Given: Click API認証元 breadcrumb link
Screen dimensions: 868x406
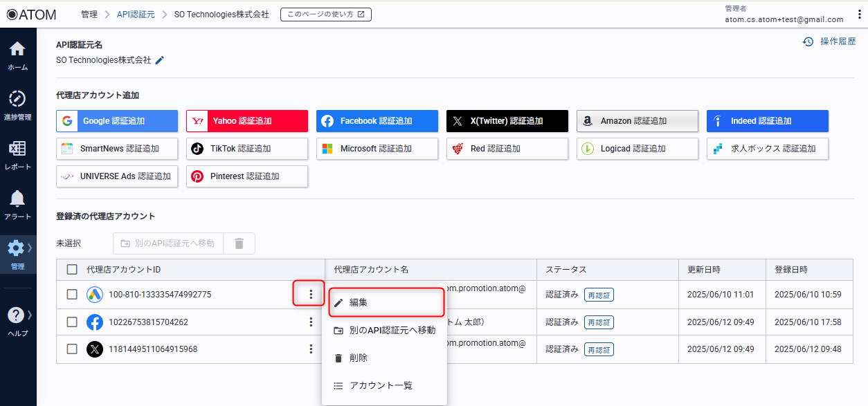Looking at the screenshot, I should (136, 15).
